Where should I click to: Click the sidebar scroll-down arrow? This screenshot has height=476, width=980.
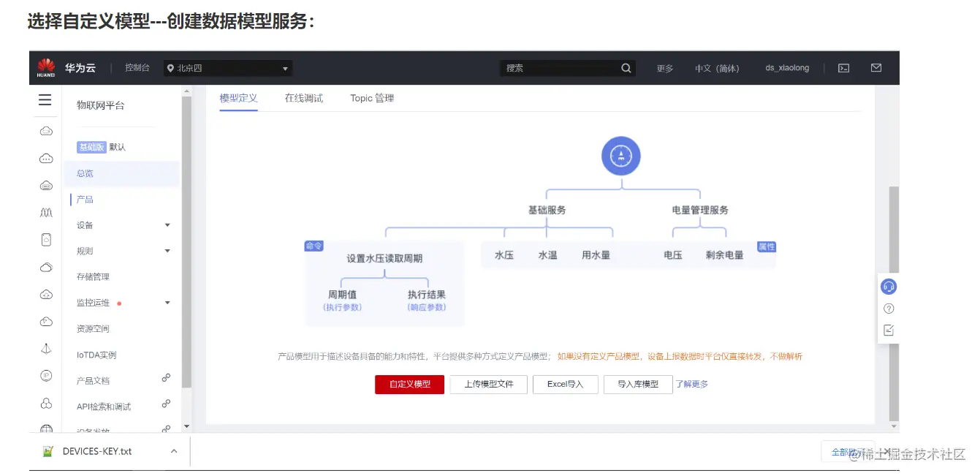click(x=186, y=426)
